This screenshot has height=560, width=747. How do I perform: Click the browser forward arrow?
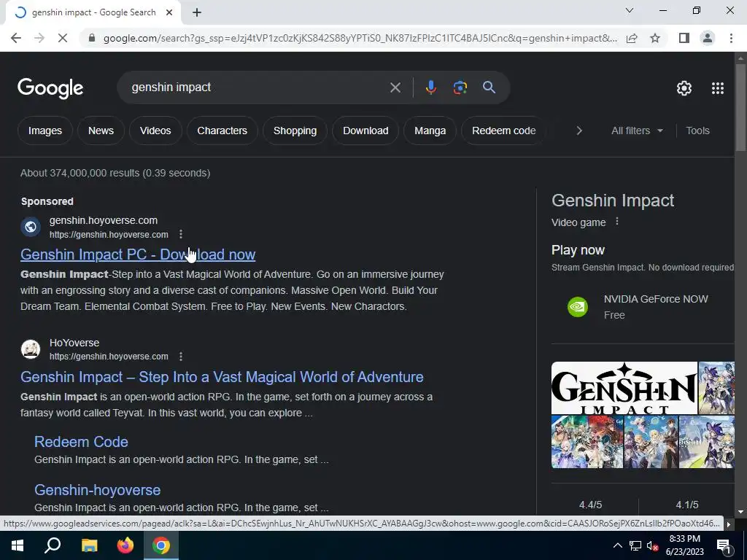39,38
